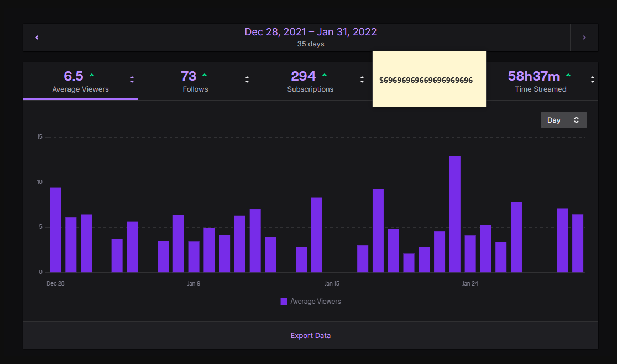
Task: Click the Average Viewers legend label
Action: [316, 302]
